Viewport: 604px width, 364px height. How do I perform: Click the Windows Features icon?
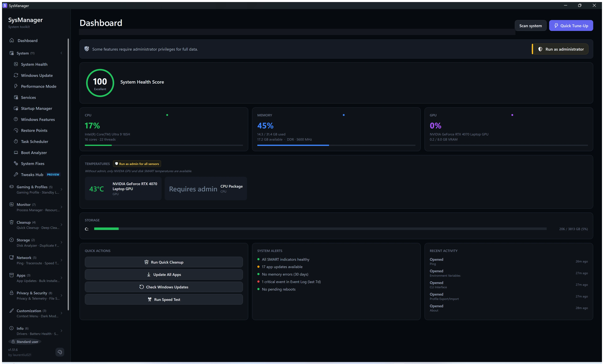[x=16, y=119]
